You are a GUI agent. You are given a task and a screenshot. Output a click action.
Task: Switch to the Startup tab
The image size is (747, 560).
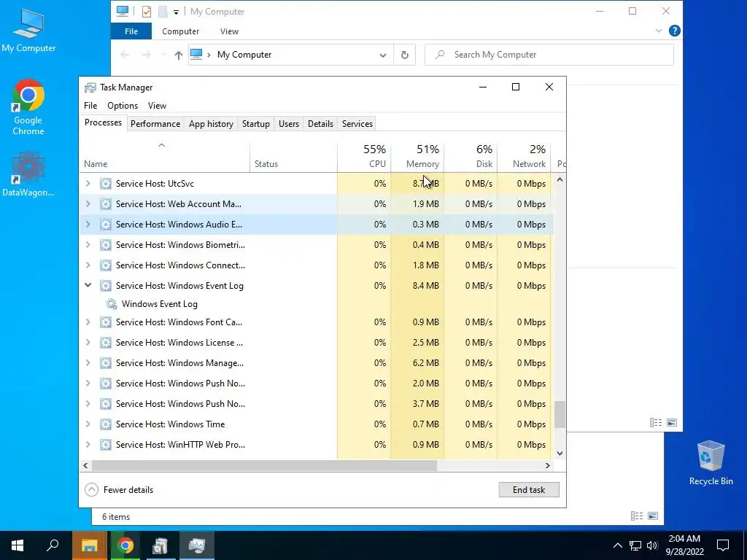point(256,124)
